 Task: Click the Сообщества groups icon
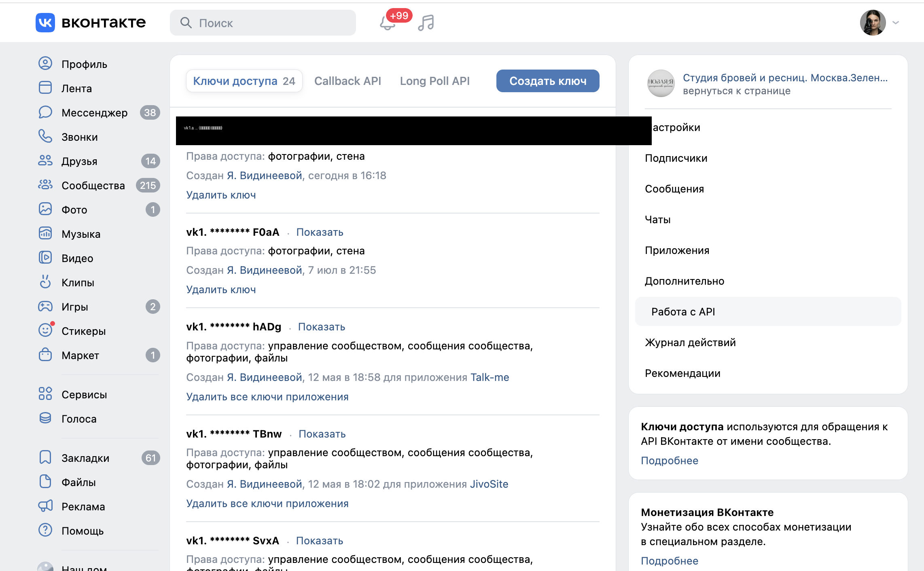[x=45, y=185]
